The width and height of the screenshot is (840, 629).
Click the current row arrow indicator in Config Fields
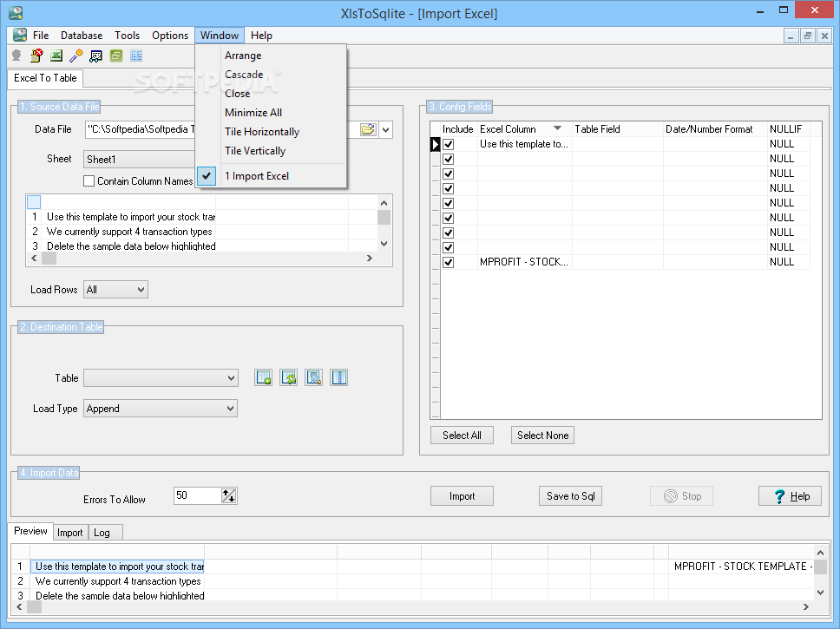pyautogui.click(x=435, y=144)
